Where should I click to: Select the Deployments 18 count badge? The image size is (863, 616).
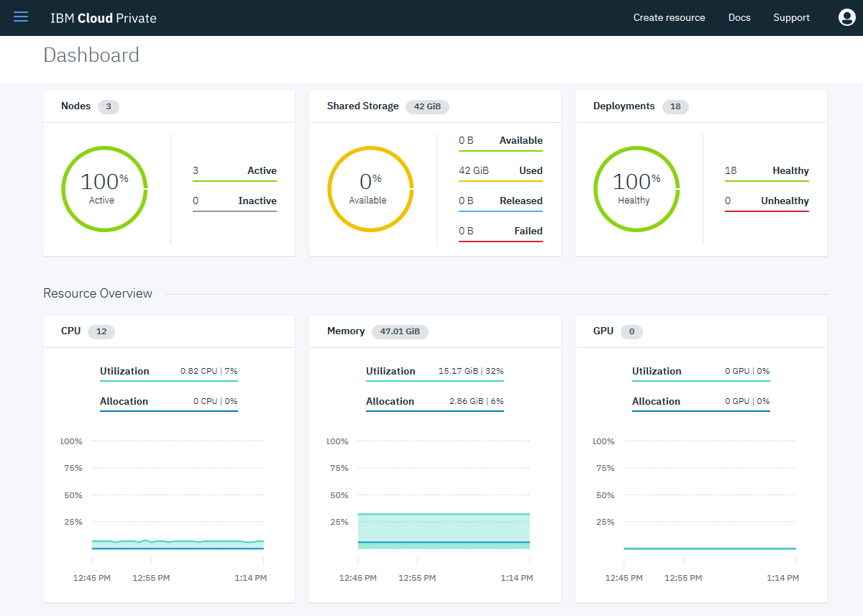pos(675,106)
